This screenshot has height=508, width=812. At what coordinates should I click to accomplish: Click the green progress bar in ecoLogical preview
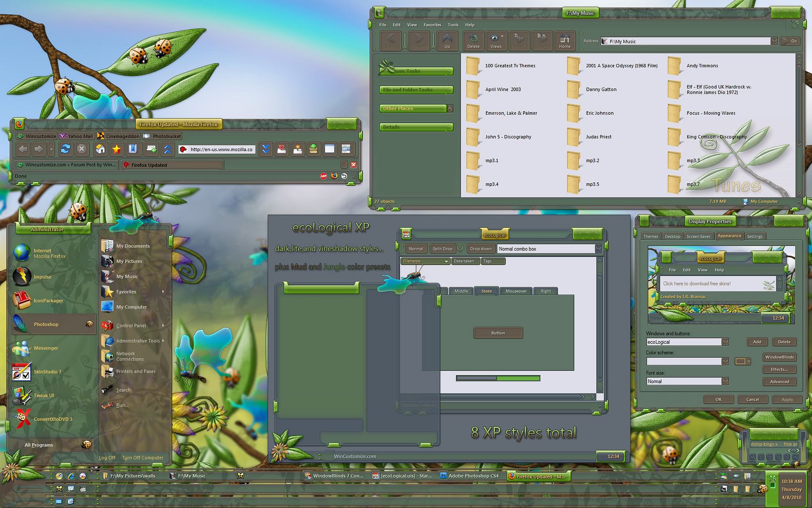[498, 378]
